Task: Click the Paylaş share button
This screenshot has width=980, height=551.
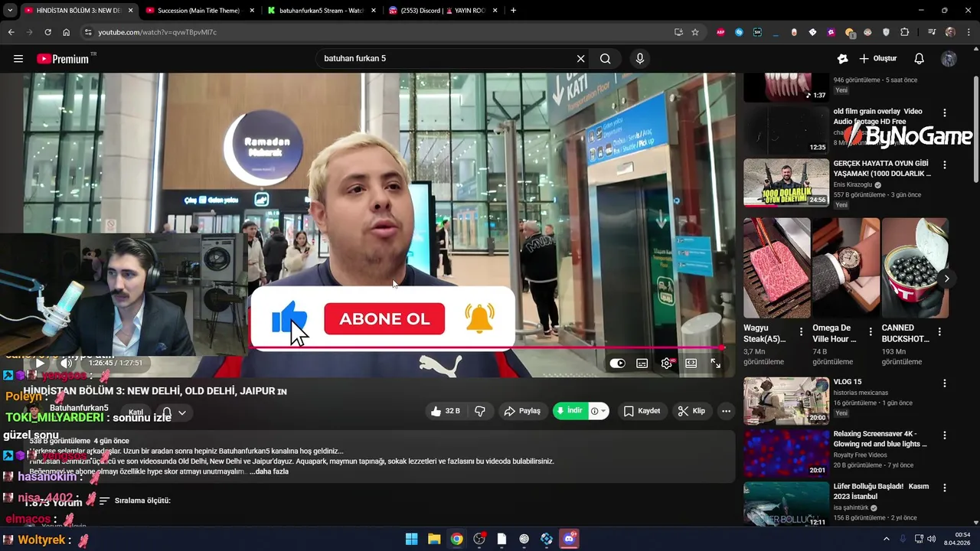Action: (522, 411)
